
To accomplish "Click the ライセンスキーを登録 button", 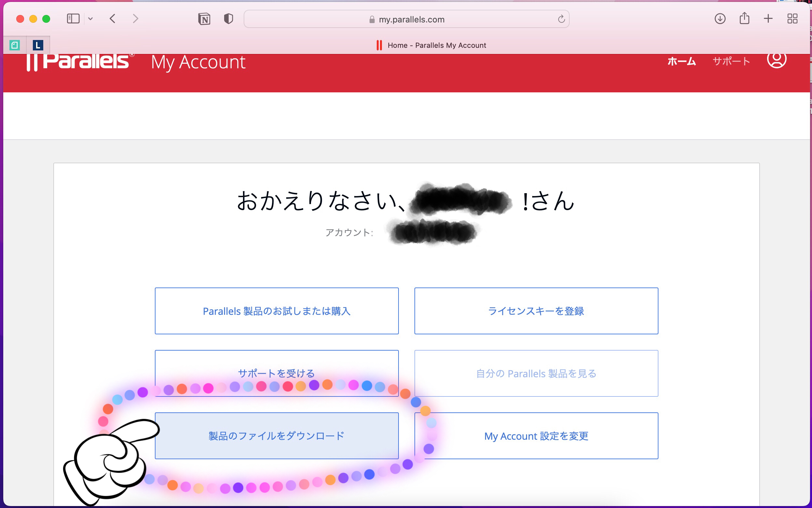I will coord(536,311).
